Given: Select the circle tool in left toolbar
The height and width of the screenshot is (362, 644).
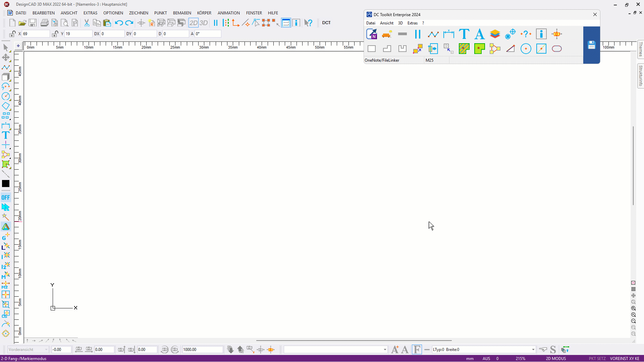Looking at the screenshot, I should click(6, 96).
